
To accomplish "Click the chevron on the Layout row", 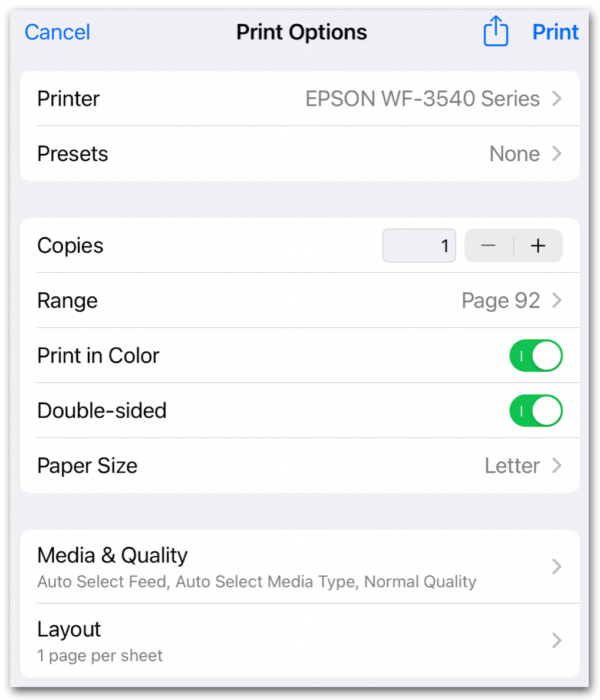I will [556, 640].
